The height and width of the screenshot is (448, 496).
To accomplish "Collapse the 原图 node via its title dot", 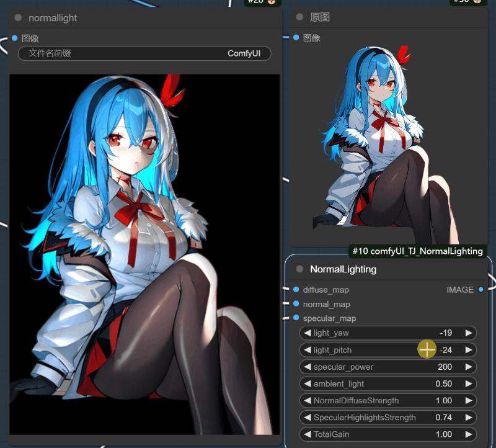I will coord(299,17).
